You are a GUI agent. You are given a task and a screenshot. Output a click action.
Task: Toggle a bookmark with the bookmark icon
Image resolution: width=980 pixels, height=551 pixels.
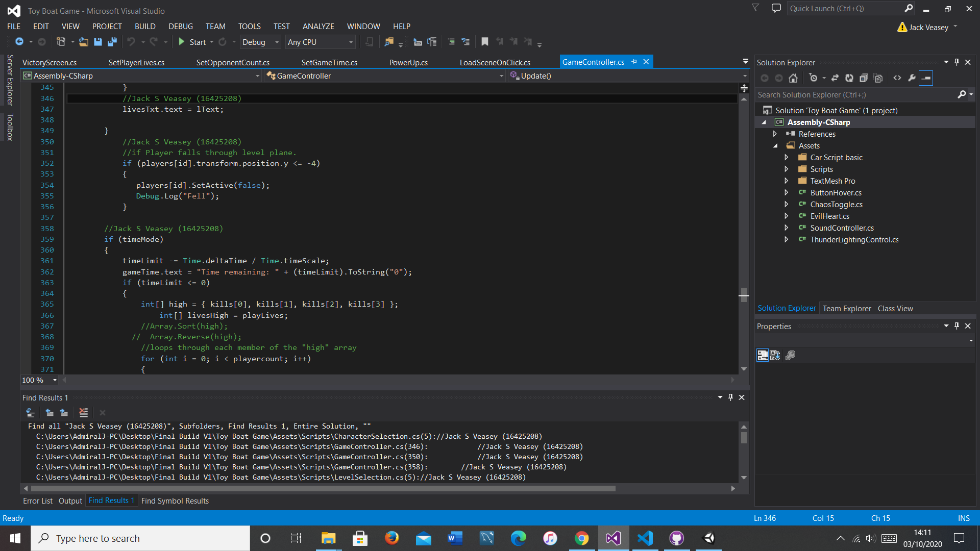(x=485, y=42)
